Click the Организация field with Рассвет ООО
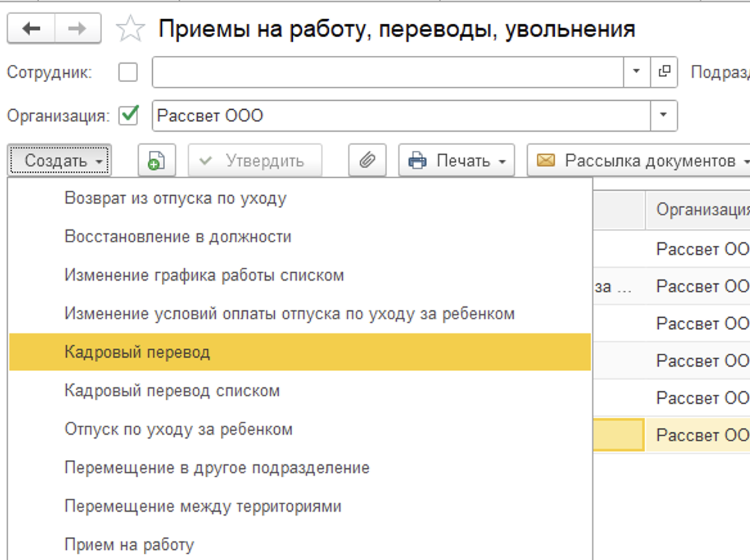 pos(401,115)
